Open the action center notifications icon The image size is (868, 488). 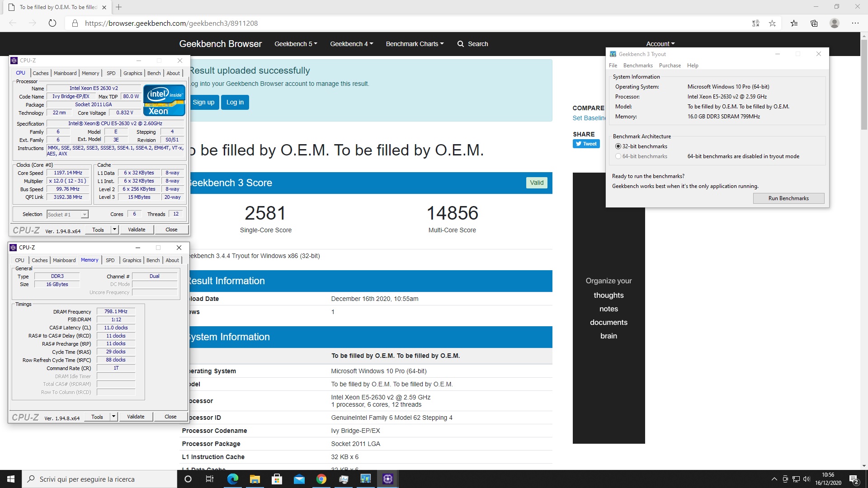tap(854, 479)
